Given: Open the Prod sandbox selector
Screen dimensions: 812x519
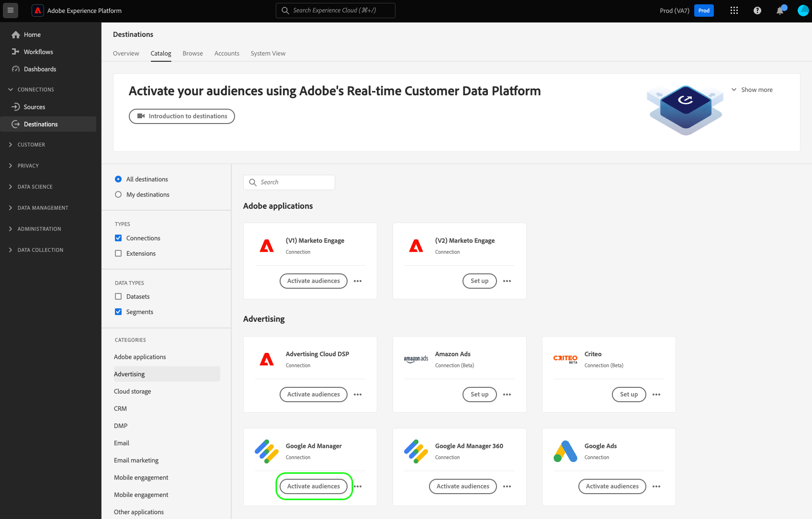Looking at the screenshot, I should pos(704,11).
